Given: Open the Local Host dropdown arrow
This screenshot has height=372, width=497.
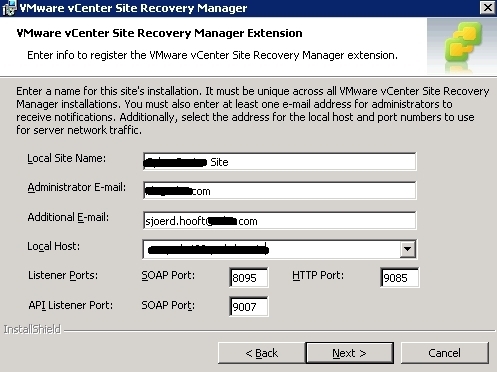Looking at the screenshot, I should pos(408,249).
